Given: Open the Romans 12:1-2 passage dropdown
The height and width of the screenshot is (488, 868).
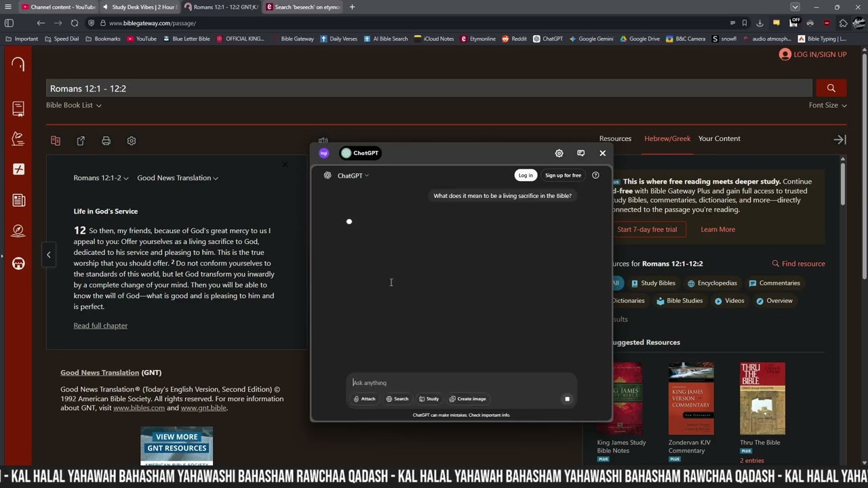Looking at the screenshot, I should [x=101, y=178].
